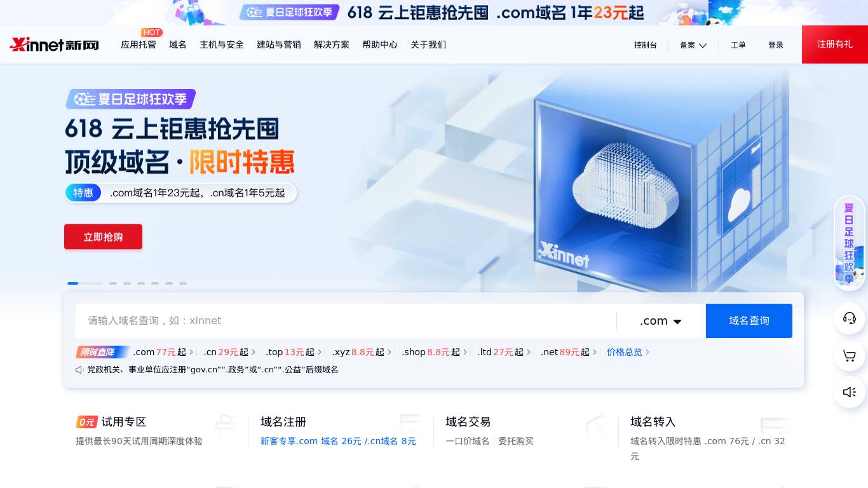Screen dimensions: 868x488
Task: Open the 主机与安全 menu
Action: tap(222, 44)
